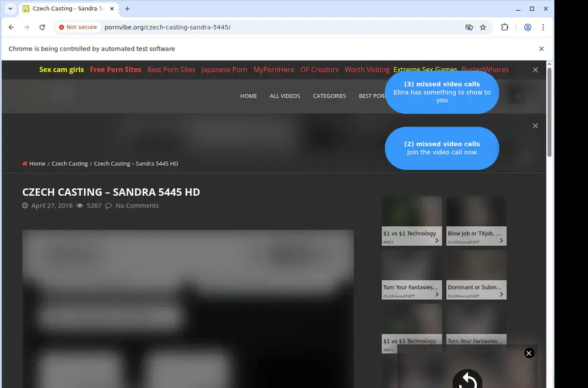Bookmark this page with the star
The height and width of the screenshot is (388, 588).
(x=483, y=27)
